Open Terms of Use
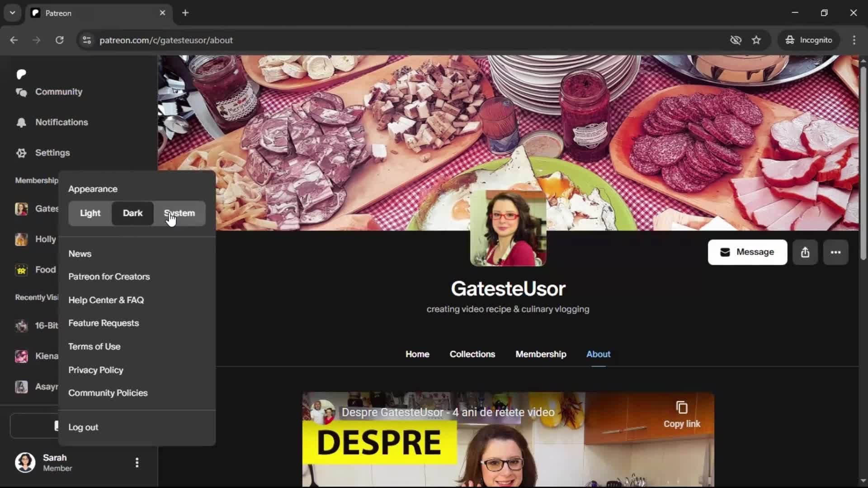 coord(94,347)
